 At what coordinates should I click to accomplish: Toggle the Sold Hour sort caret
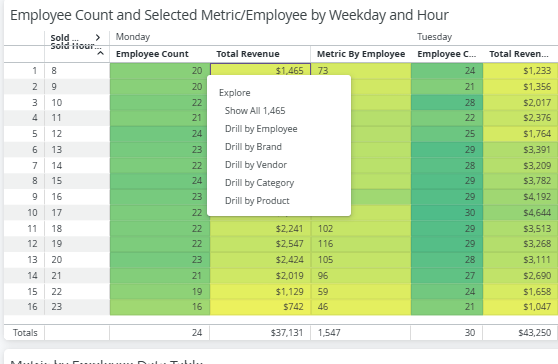click(x=101, y=53)
